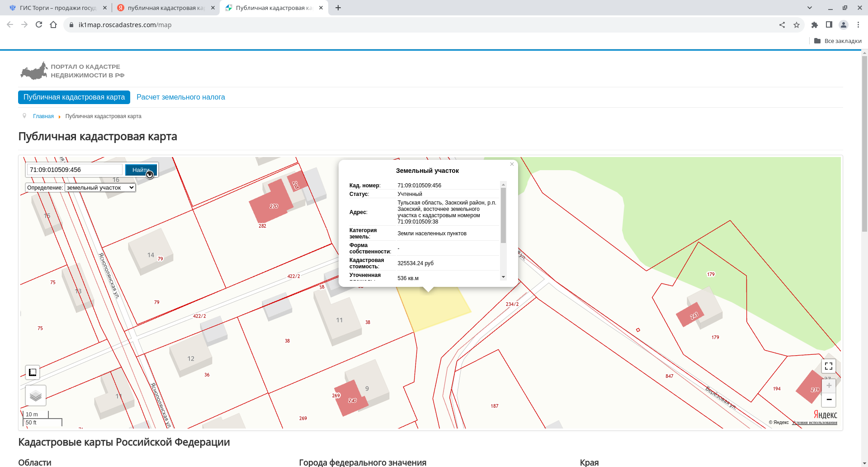This screenshot has width=868, height=467.
Task: Open Chrome three-dot menu
Action: 858,25
